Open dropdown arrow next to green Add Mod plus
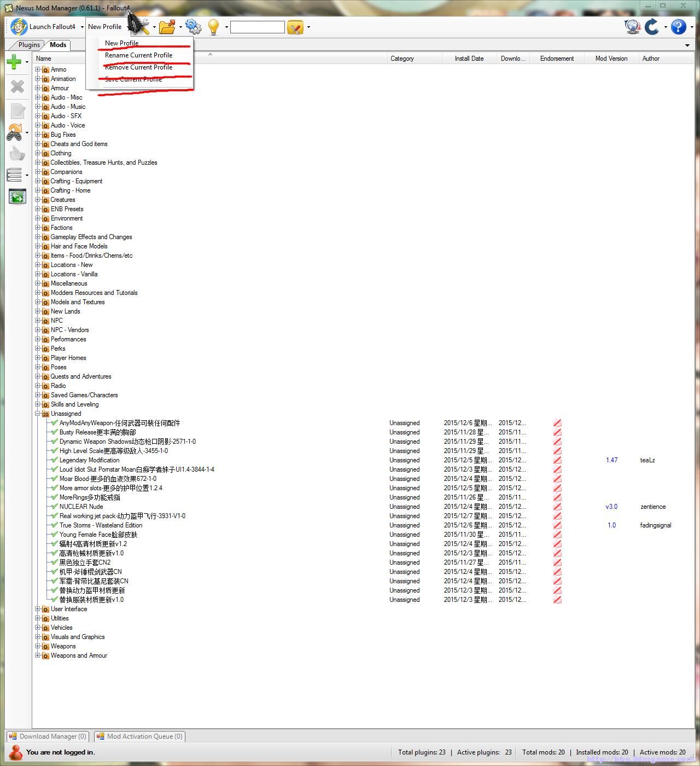700x766 pixels. (27, 62)
